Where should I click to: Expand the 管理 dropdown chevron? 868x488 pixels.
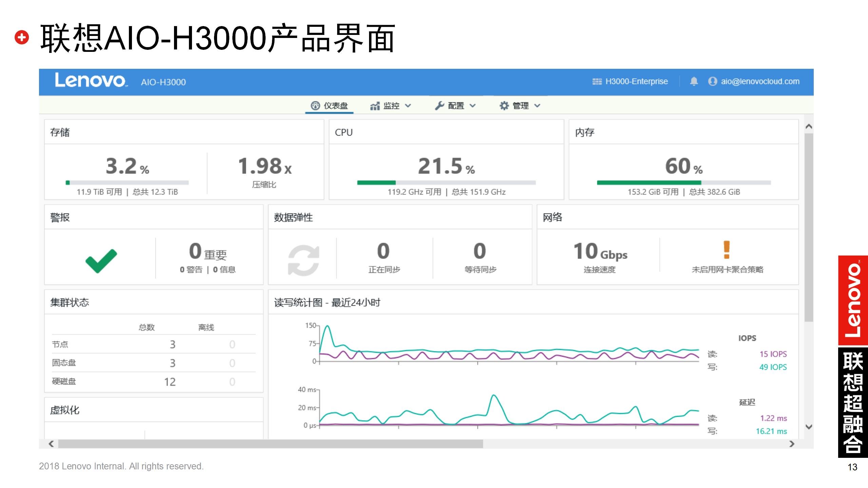pyautogui.click(x=537, y=106)
